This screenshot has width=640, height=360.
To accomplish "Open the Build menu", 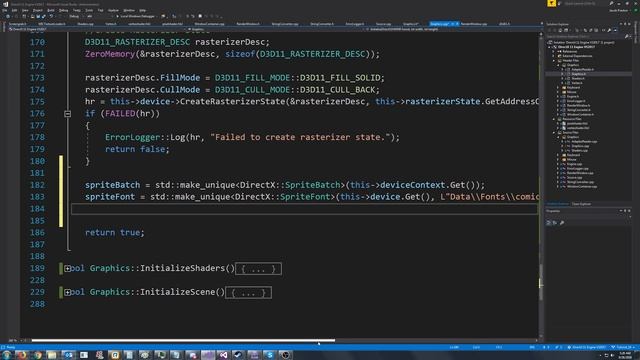I will click(x=51, y=10).
